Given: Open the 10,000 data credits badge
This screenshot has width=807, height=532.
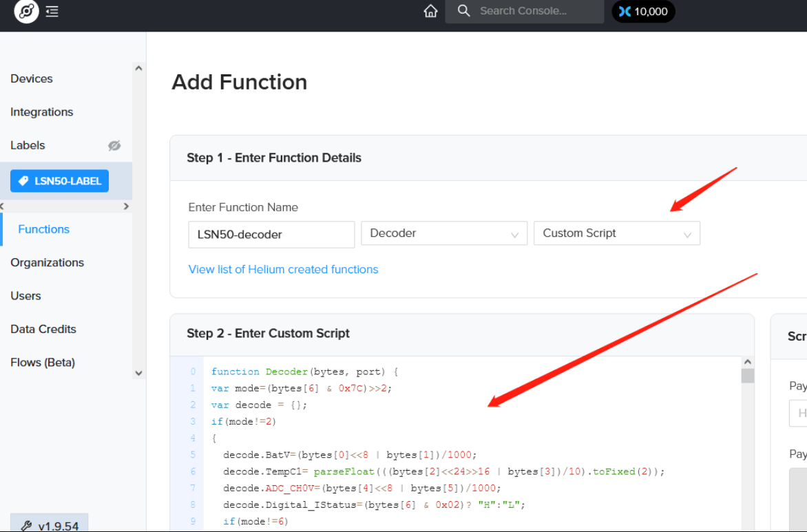Looking at the screenshot, I should (x=643, y=11).
